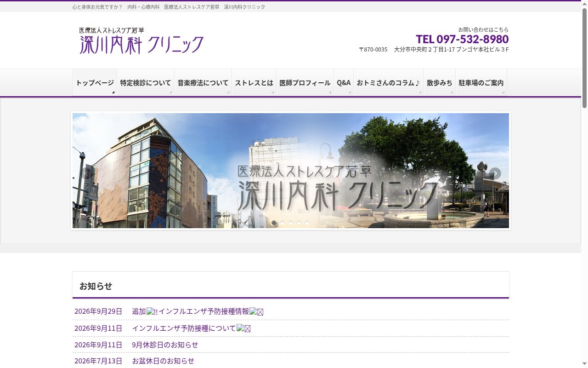Click the page vertical scrollbar thumb
The image size is (588, 368).
coord(585,58)
